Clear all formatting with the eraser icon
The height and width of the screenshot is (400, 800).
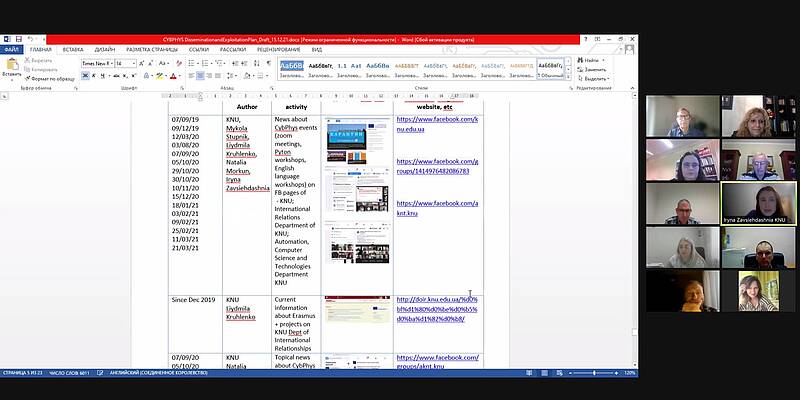179,63
